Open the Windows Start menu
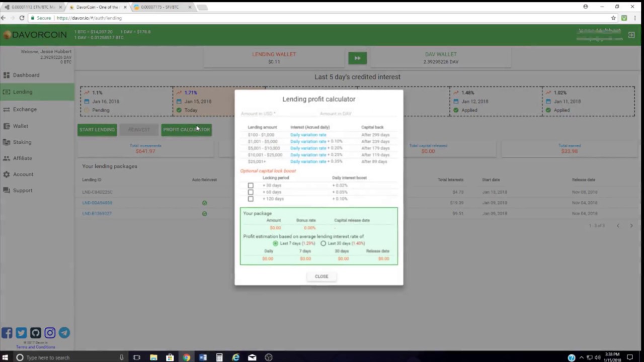Screen dimensions: 644x362 [5, 357]
